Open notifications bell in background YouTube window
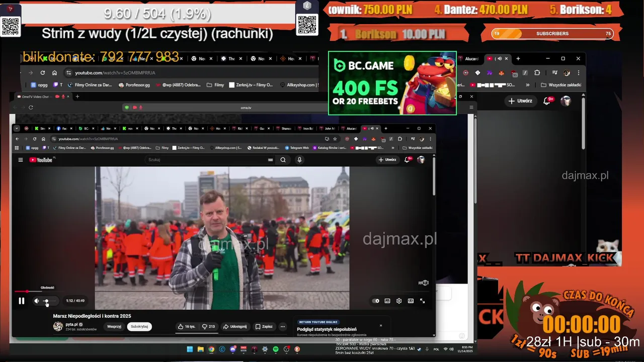The height and width of the screenshot is (362, 644). pos(547,101)
